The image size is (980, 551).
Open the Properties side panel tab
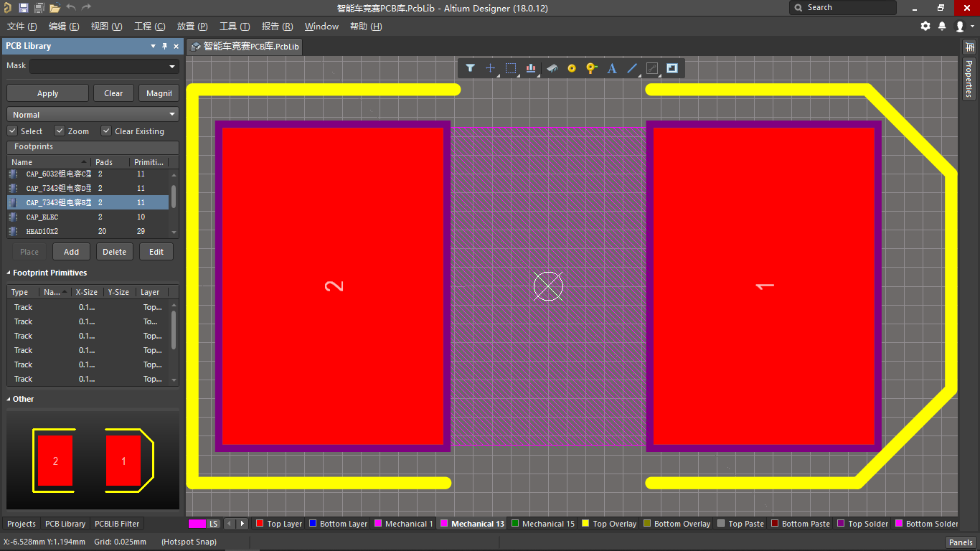pos(969,77)
